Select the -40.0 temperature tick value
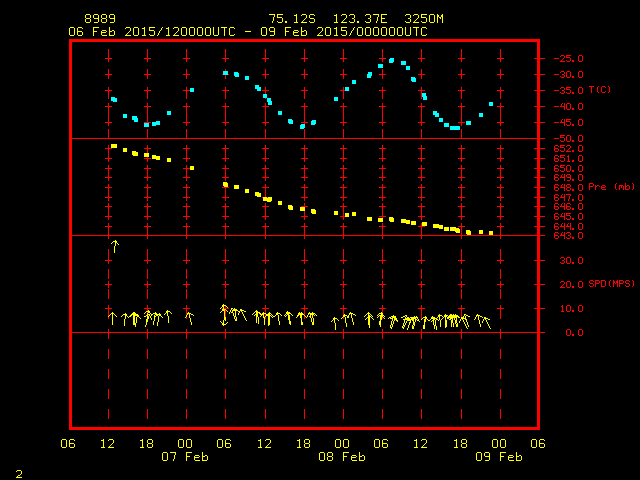This screenshot has width=640, height=480. pyautogui.click(x=569, y=107)
